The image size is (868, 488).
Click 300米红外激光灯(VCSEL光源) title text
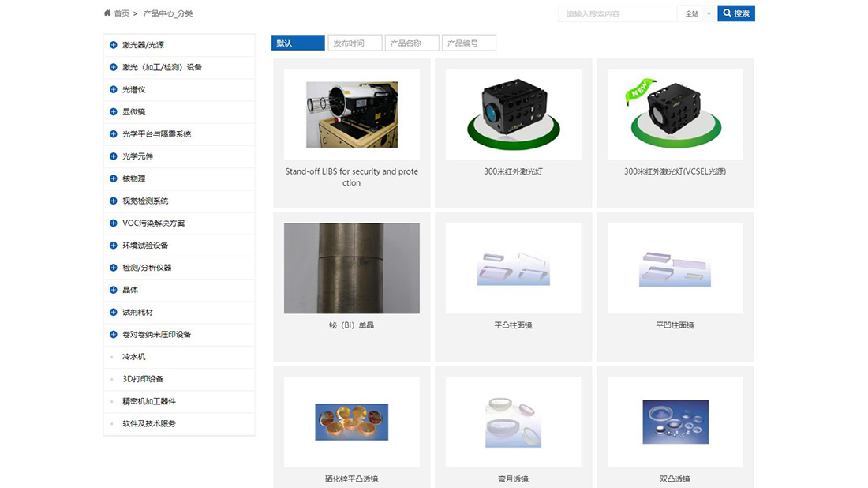(x=675, y=171)
